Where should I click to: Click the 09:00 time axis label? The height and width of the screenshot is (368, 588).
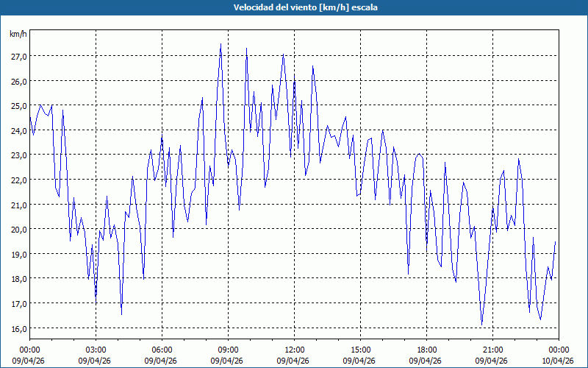[x=228, y=350]
